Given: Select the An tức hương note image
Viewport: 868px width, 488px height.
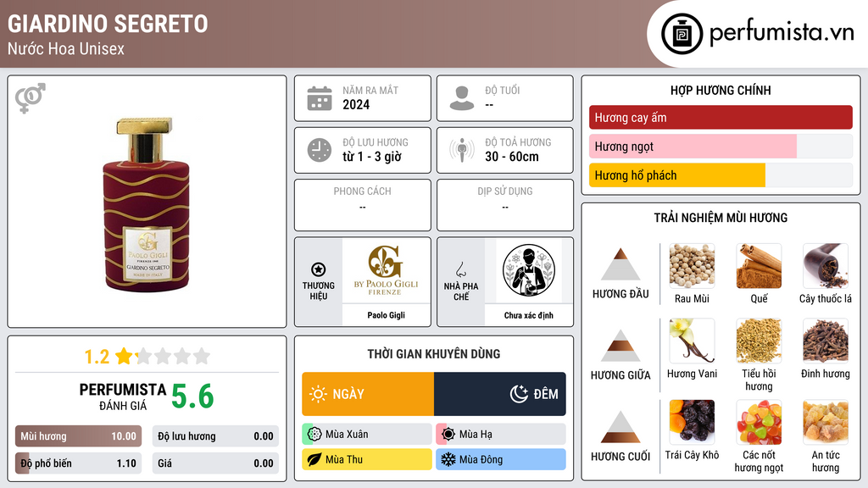Looking at the screenshot, I should pos(826,423).
